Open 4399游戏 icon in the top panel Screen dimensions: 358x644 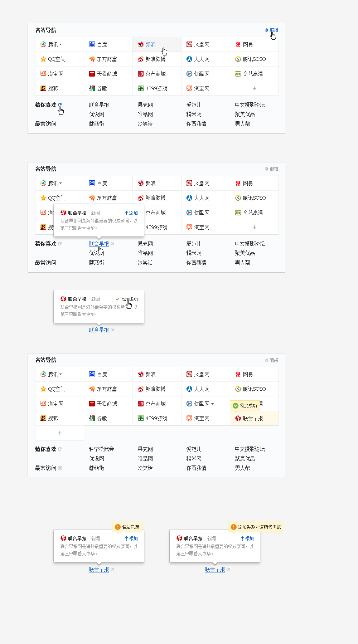141,88
